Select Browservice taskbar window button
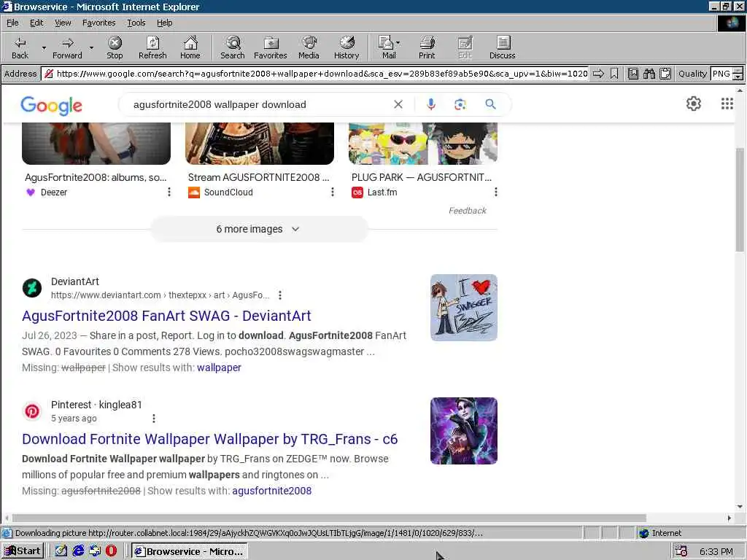Viewport: 747px width, 560px height. click(190, 551)
